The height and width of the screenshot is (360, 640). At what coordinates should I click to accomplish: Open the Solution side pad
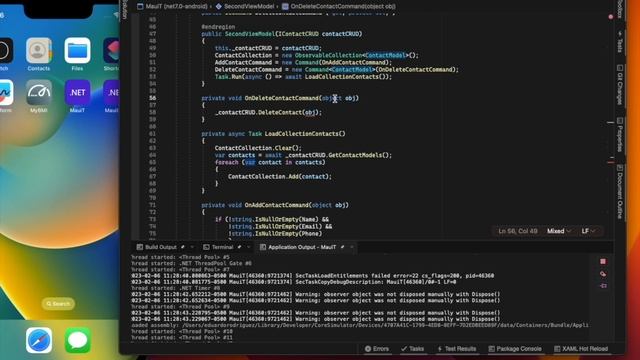click(x=124, y=9)
